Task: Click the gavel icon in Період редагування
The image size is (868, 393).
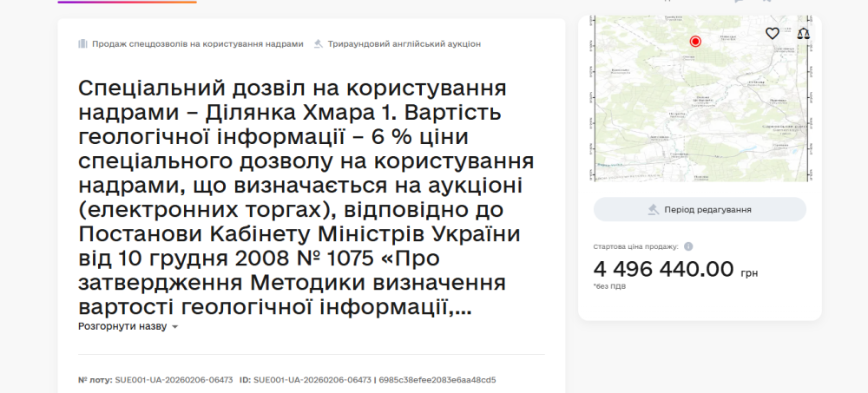Action: pos(654,210)
